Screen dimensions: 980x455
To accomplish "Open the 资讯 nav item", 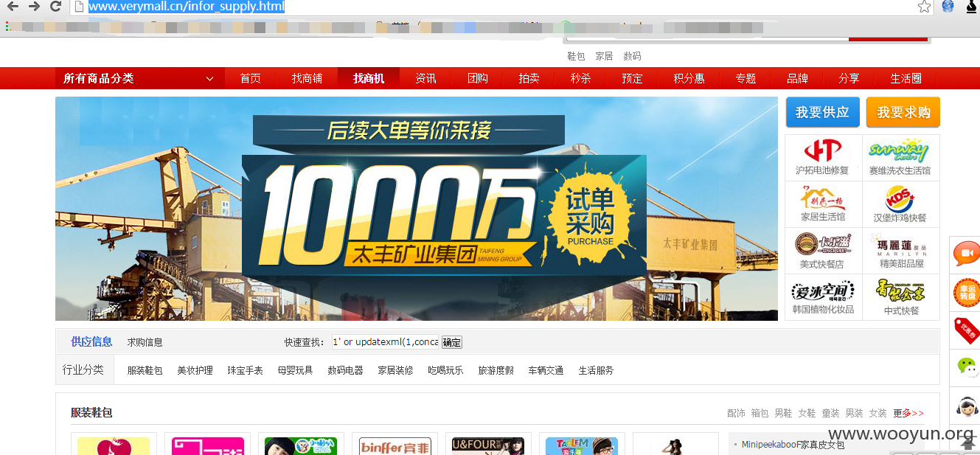I will coord(425,78).
